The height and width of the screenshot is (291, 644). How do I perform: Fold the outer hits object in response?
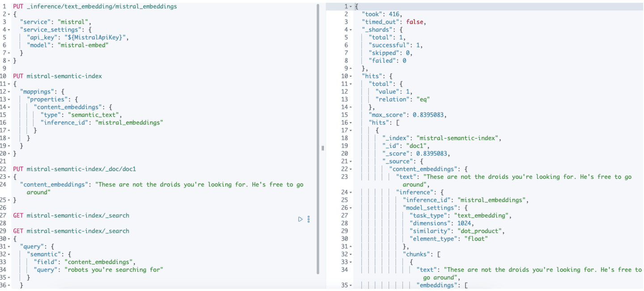pos(352,76)
